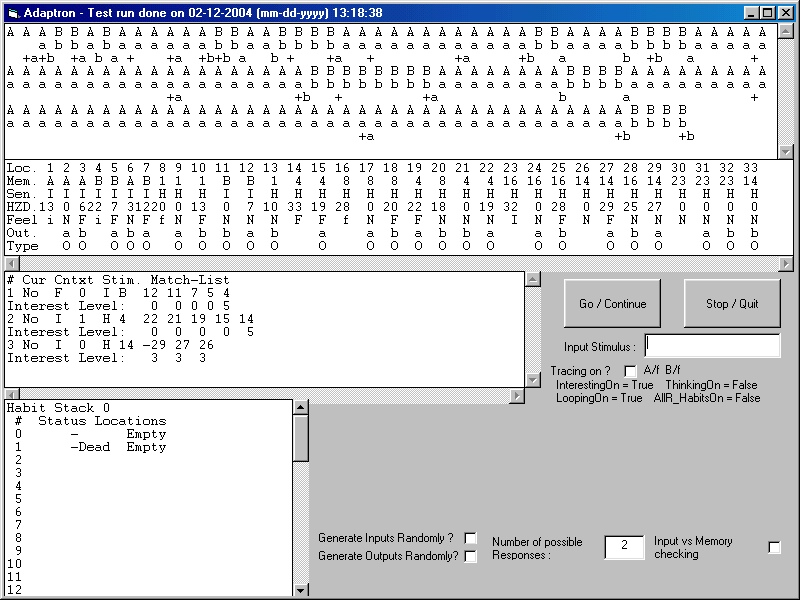Enable Input vs Memory checking checkbox
Screen dimensions: 800x600
[774, 547]
